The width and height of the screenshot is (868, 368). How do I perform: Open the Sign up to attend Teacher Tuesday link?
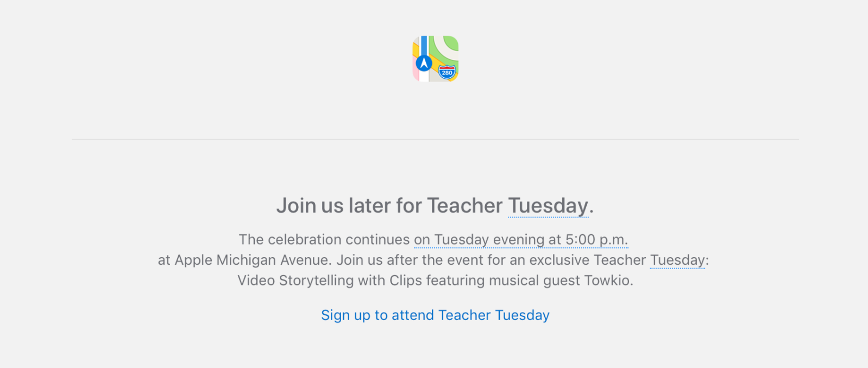pos(435,315)
